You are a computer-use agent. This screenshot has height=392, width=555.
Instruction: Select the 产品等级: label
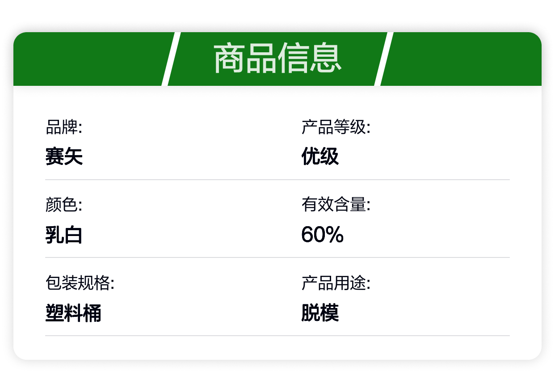[336, 128]
